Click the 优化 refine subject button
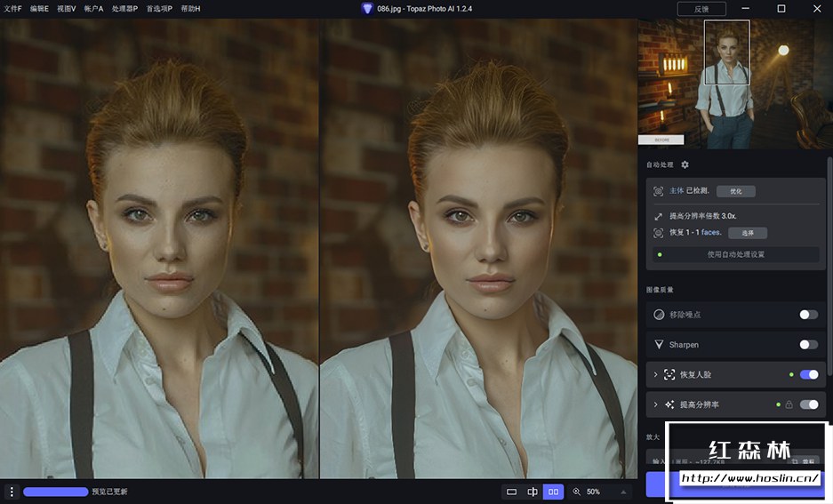 click(x=736, y=191)
